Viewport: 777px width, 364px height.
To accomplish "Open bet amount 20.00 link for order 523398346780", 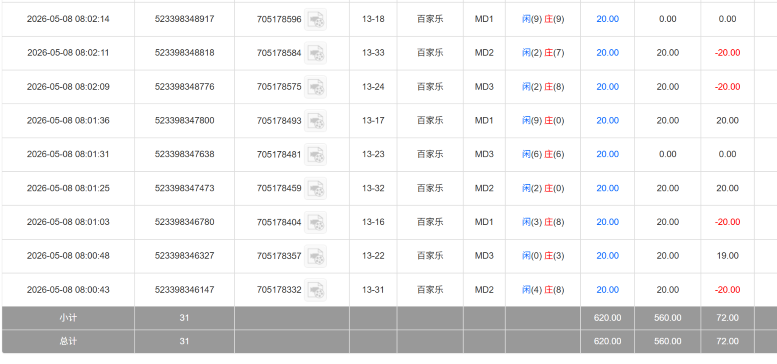I will [607, 222].
